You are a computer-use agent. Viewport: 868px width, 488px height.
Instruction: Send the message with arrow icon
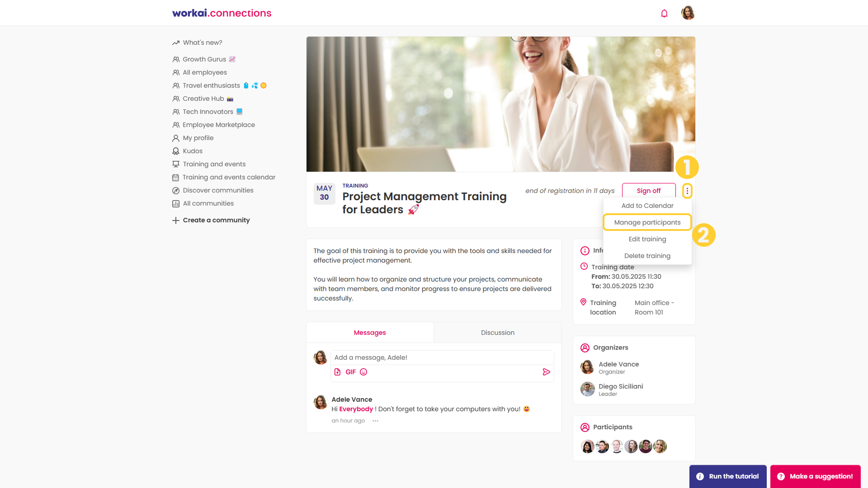pos(546,372)
